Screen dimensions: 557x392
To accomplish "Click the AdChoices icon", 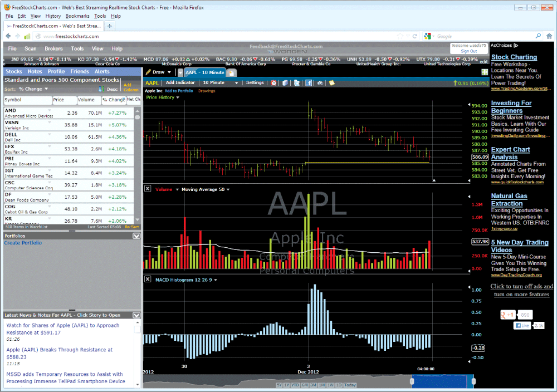I will pos(516,46).
